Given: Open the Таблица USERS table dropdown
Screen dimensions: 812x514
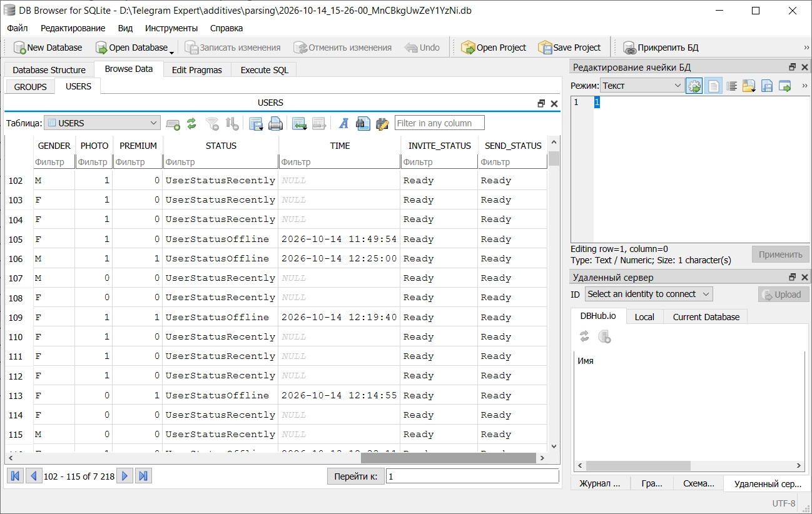Looking at the screenshot, I should [102, 123].
